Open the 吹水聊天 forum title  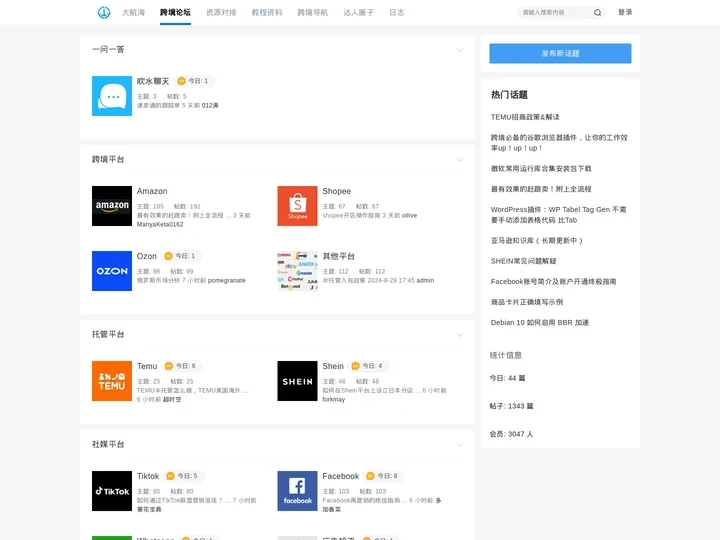coord(153,81)
